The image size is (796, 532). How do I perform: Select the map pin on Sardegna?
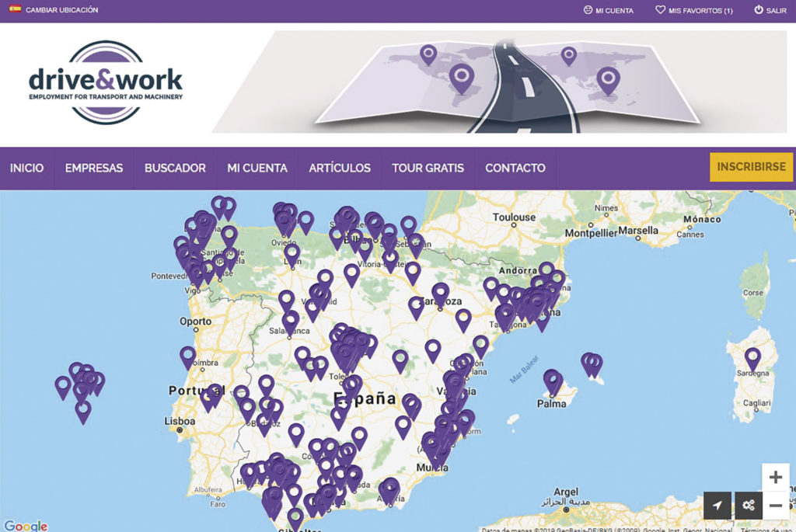(x=752, y=359)
